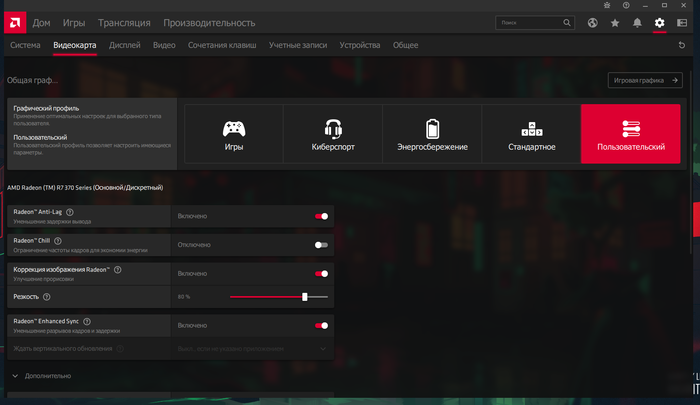The width and height of the screenshot is (700, 405).
Task: Click the settings gear icon
Action: (659, 22)
